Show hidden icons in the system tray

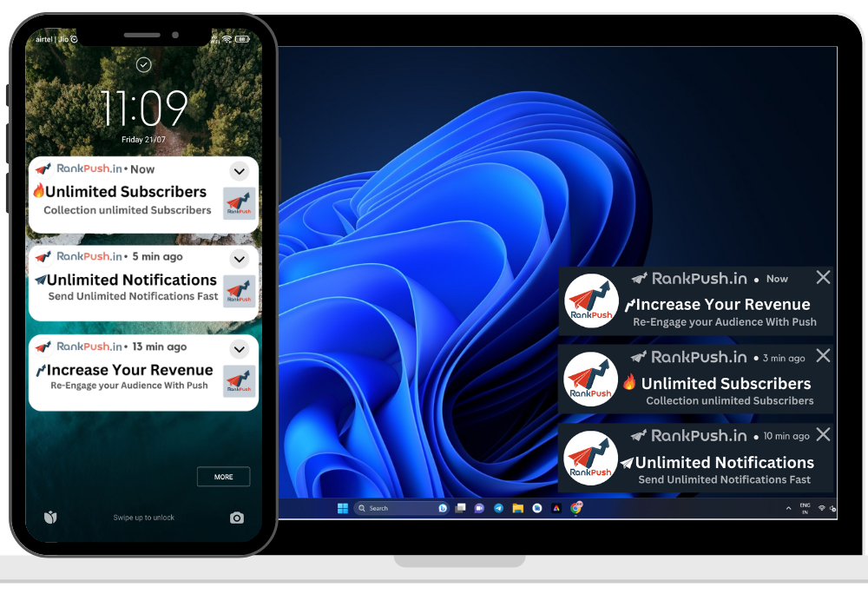[x=788, y=508]
